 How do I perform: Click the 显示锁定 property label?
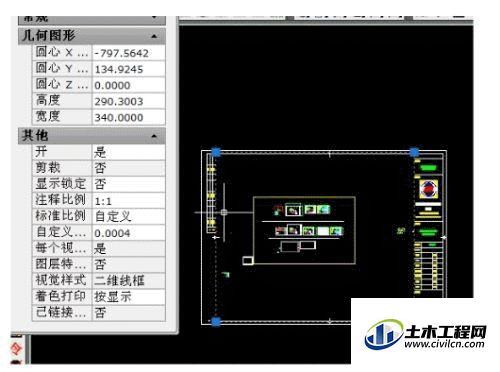[62, 184]
